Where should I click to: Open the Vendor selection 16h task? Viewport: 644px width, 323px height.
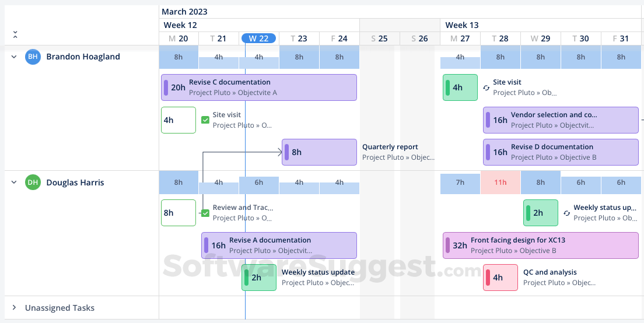tap(560, 120)
